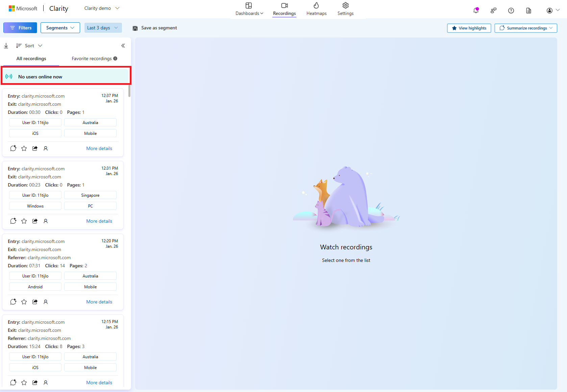Open More details for 12:20 PM recording
567x392 pixels.
[x=99, y=302]
